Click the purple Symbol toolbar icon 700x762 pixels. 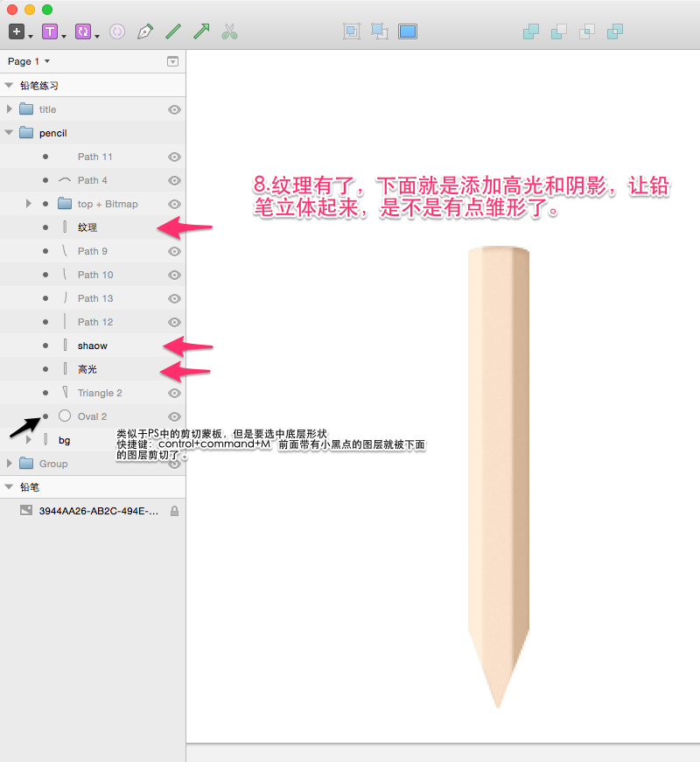(83, 31)
